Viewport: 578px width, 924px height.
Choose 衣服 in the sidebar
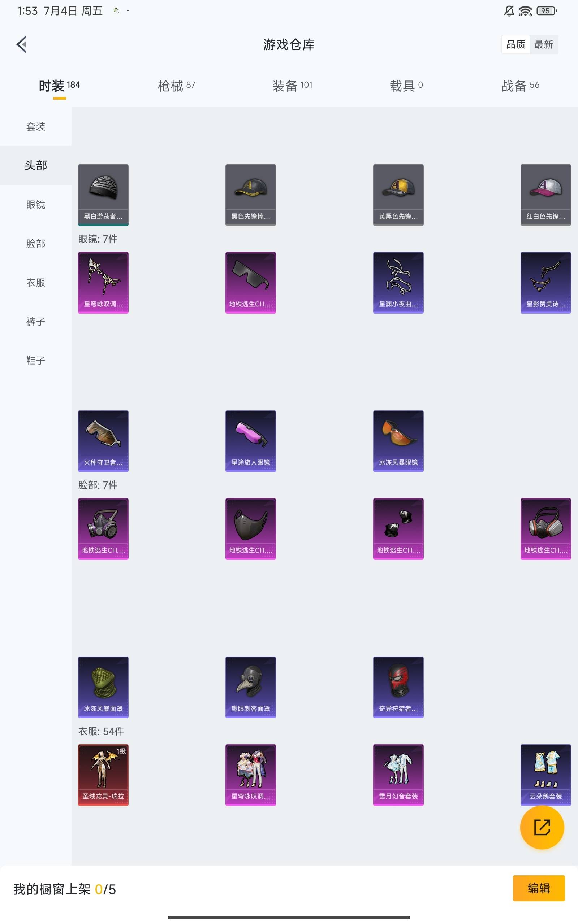click(x=35, y=283)
